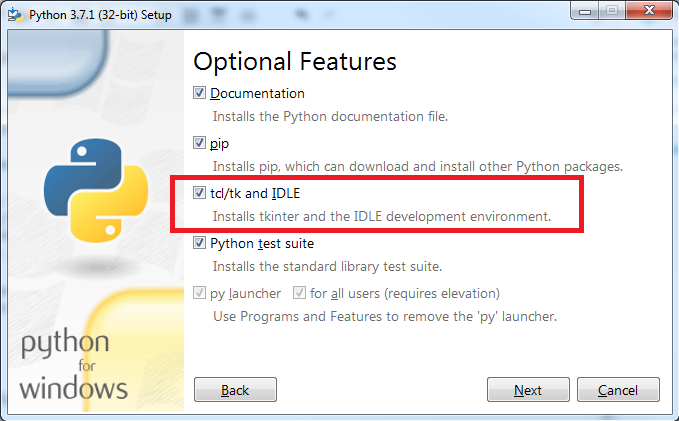Click the Optional Features heading

295,62
